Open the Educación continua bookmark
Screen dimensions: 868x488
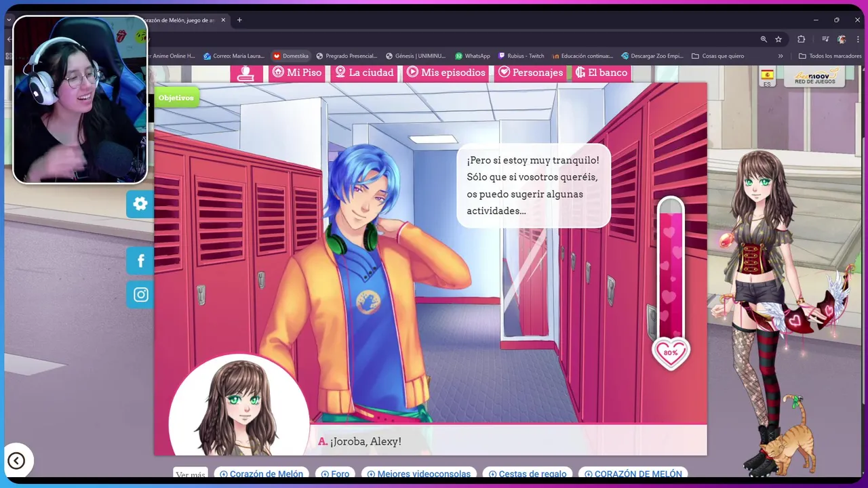tap(583, 56)
